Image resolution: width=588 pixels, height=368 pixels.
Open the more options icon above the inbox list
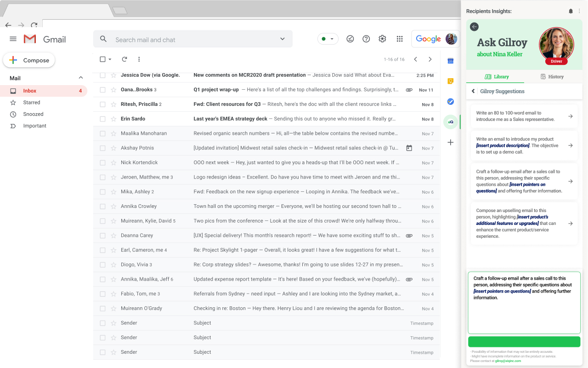(139, 59)
